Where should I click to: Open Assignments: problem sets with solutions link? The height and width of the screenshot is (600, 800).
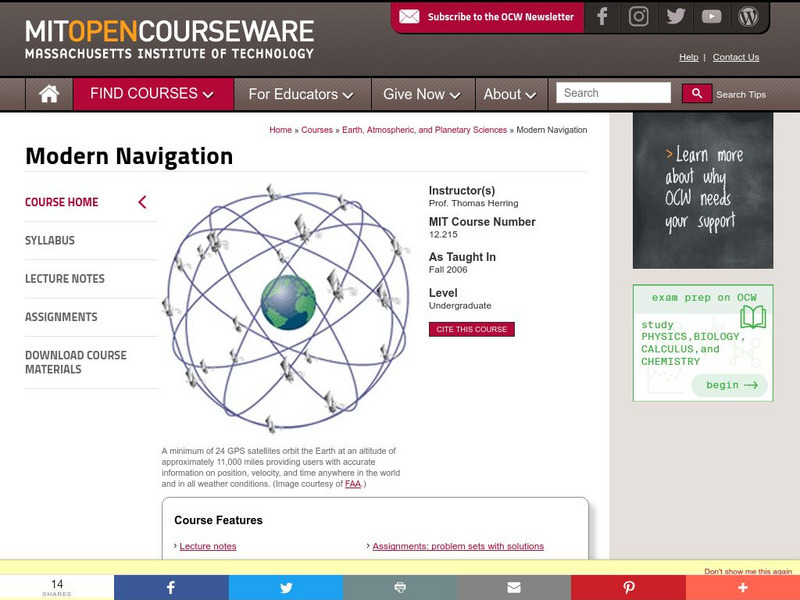pos(458,546)
